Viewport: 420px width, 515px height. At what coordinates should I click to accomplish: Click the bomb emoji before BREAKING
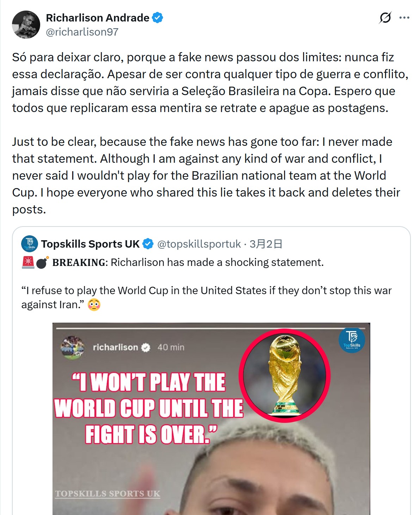42,262
